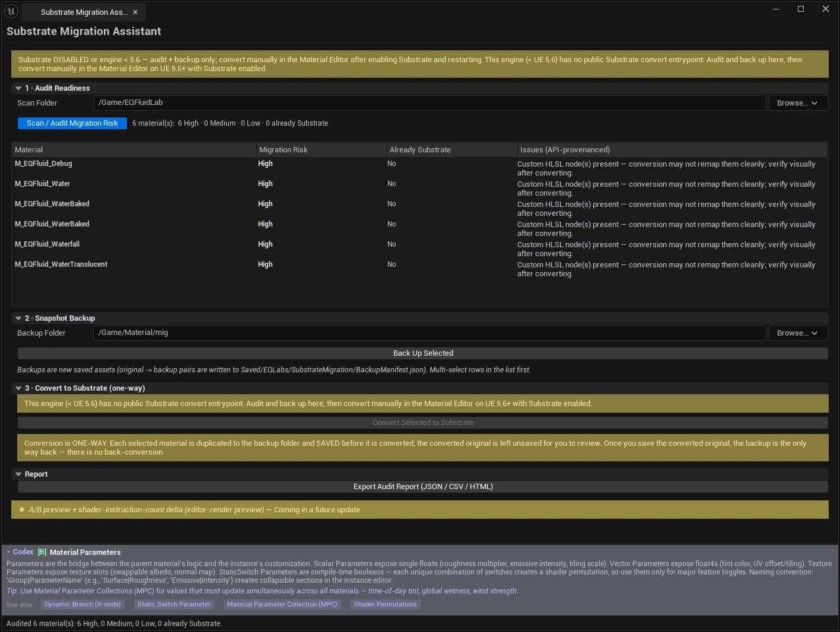The image size is (840, 632).
Task: Sort by the Migration Risk column header
Action: click(322, 150)
